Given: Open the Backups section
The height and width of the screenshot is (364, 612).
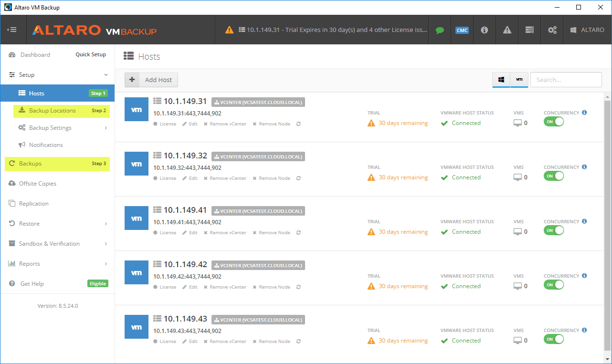Looking at the screenshot, I should [57, 164].
